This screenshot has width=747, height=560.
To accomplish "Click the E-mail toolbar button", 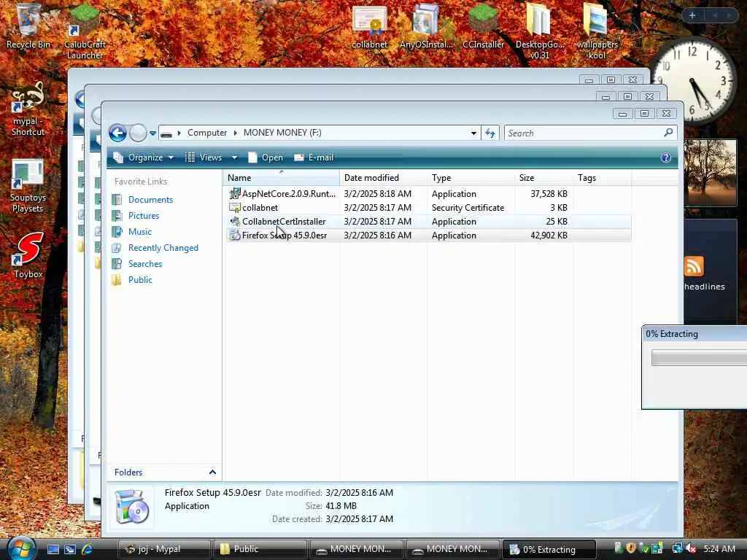I will point(314,157).
